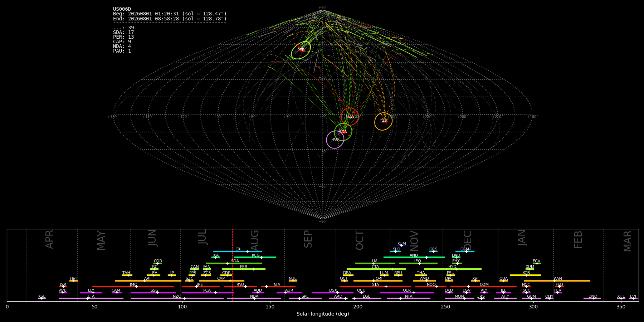This screenshot has width=644, height=322.
Task: Click the SDA green radiant circle
Action: click(343, 132)
